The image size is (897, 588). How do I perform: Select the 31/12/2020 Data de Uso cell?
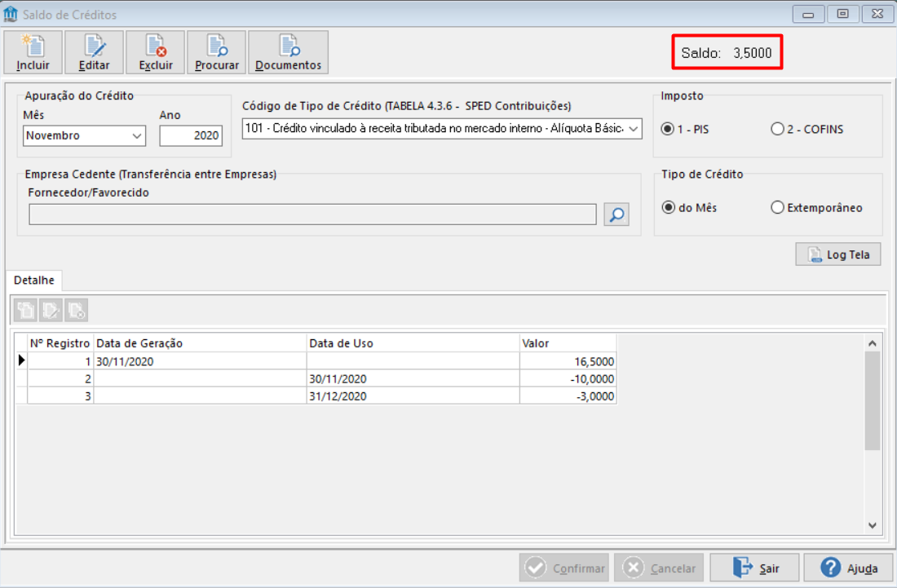[x=413, y=396]
